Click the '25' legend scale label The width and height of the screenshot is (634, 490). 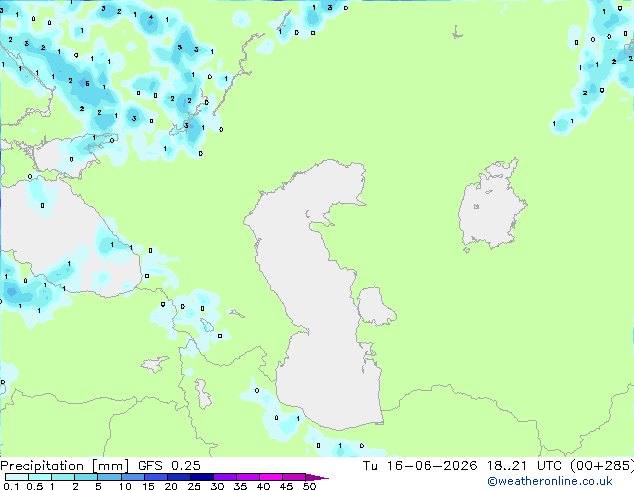coord(194,486)
